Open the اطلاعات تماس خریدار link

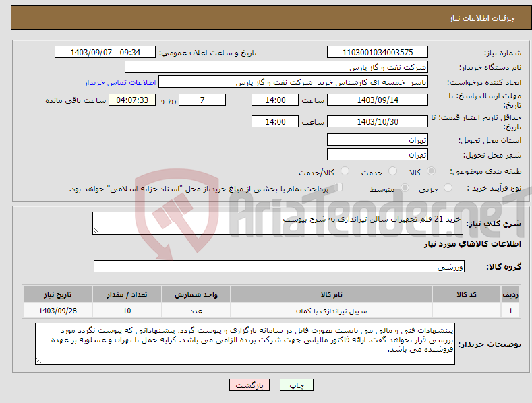pos(120,82)
